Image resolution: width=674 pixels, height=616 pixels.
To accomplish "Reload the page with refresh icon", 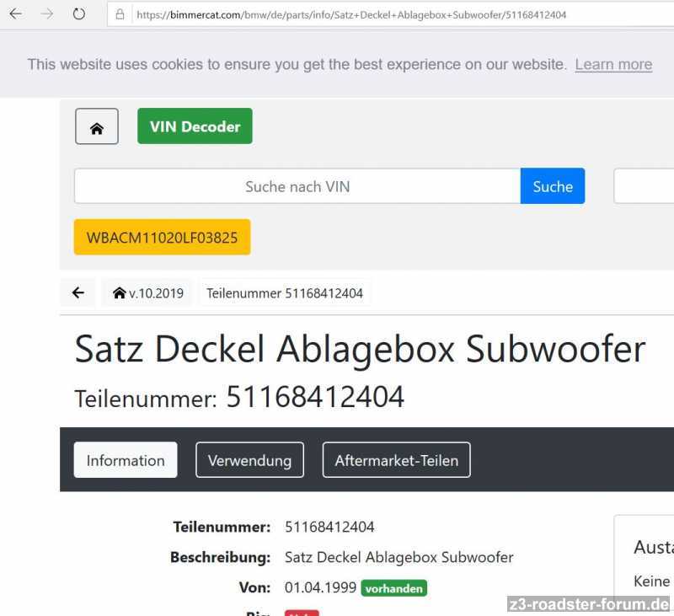I will [78, 14].
